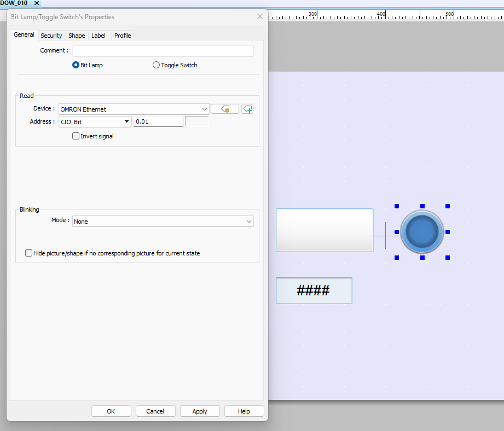Choose the Toggle Switch radio option
Viewport: 504px width, 431px height.
[x=157, y=65]
